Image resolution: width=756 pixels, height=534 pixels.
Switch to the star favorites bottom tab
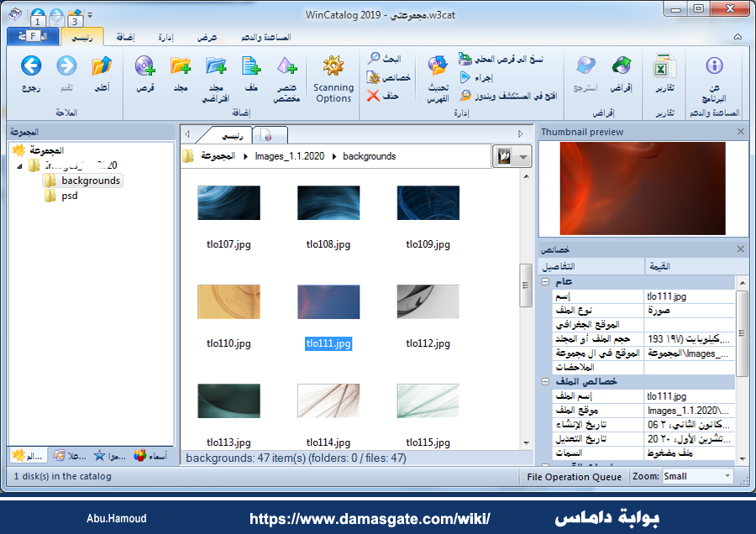[110, 455]
